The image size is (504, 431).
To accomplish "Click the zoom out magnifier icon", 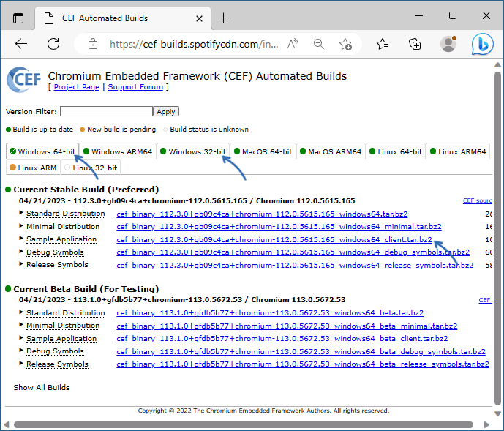I will (x=319, y=44).
